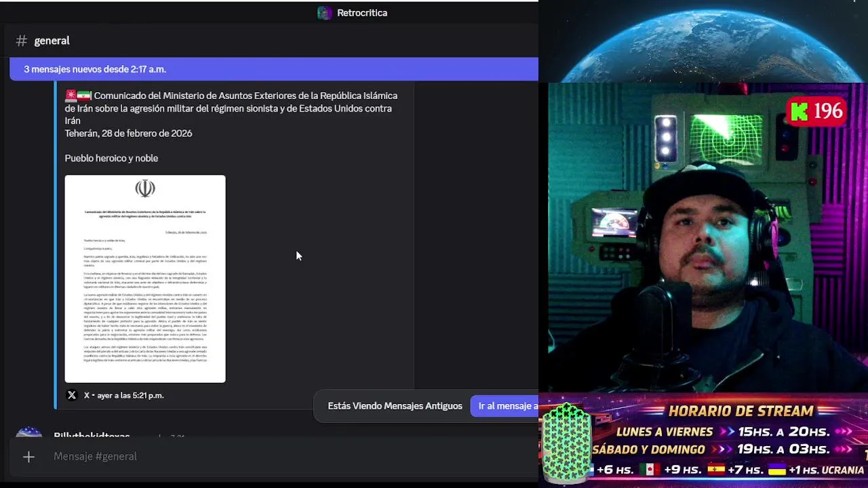Click the Kick follower counter badge showing 196

[x=816, y=111]
